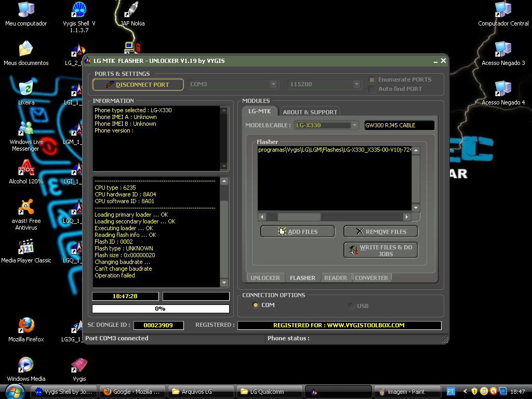Click GW300 RJ45 CABLE field
532x399 pixels.
(399, 125)
